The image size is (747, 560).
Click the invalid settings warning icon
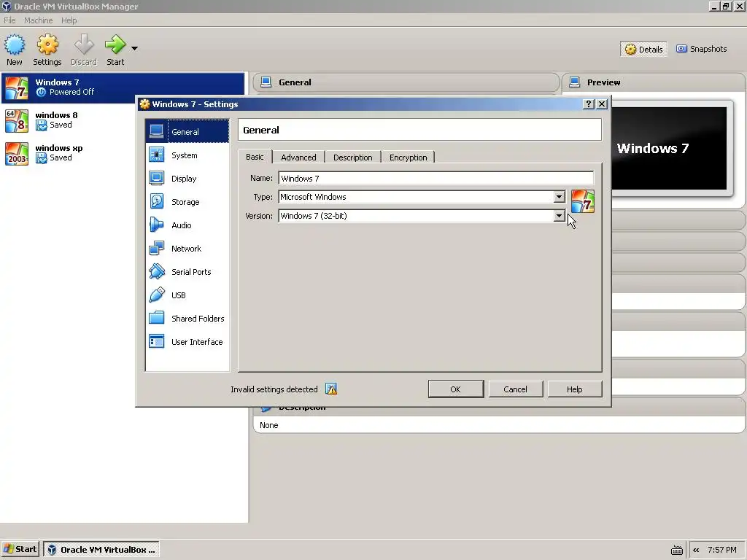click(x=331, y=389)
